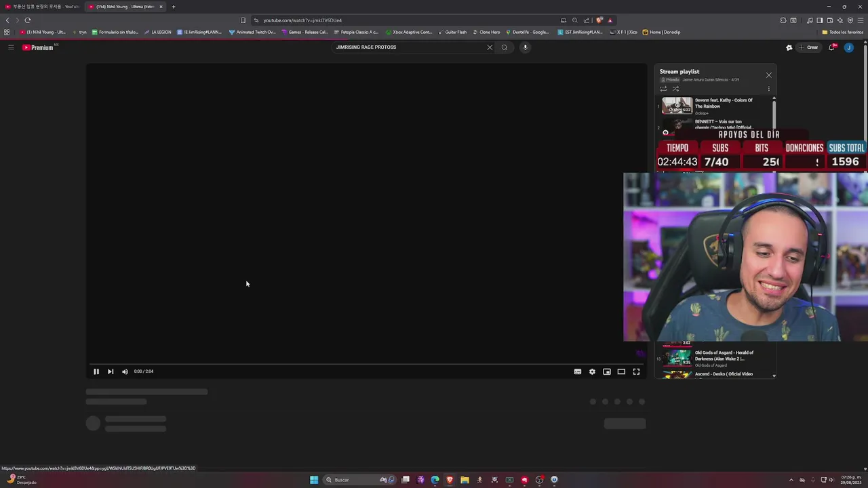Image resolution: width=868 pixels, height=488 pixels.
Task: Pause the video with the pause button
Action: [x=96, y=371]
